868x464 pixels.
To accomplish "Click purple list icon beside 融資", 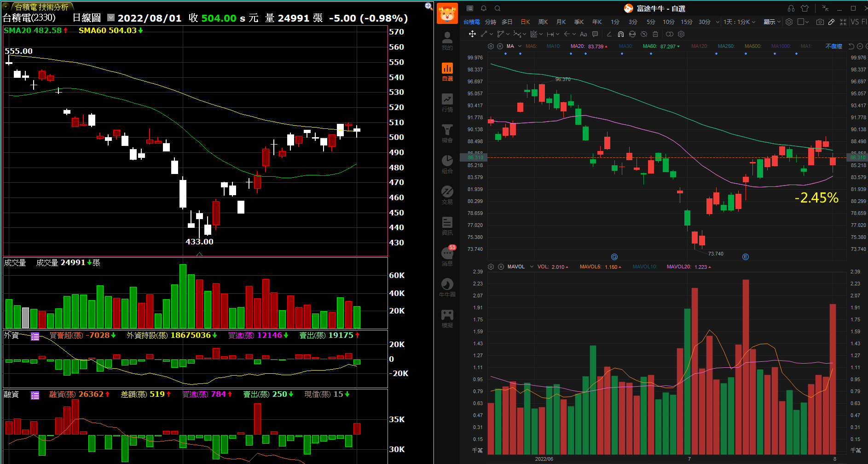I will tap(35, 395).
